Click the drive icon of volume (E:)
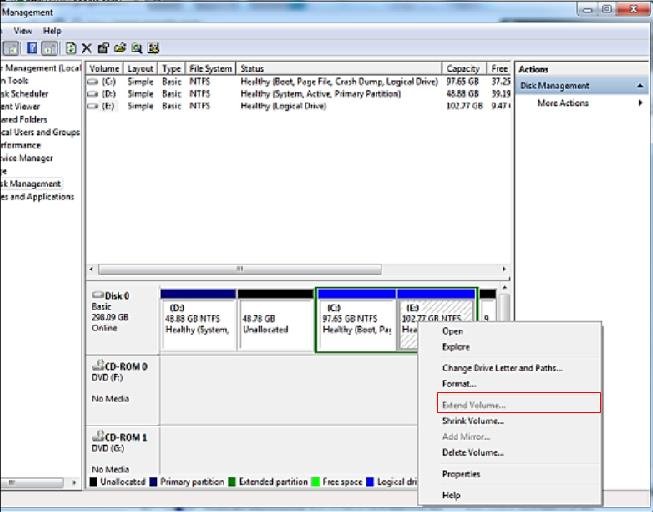This screenshot has height=512, width=653. pyautogui.click(x=92, y=107)
